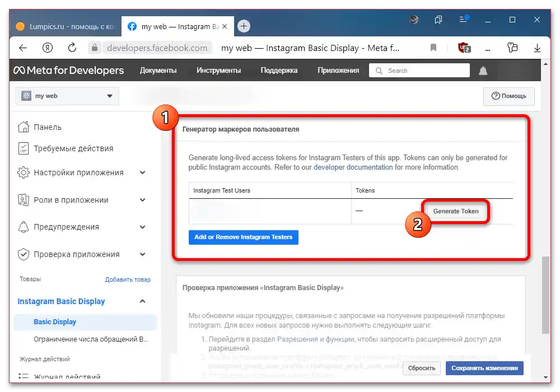
Task: Open notifications bell in the top navbar
Action: coord(482,70)
